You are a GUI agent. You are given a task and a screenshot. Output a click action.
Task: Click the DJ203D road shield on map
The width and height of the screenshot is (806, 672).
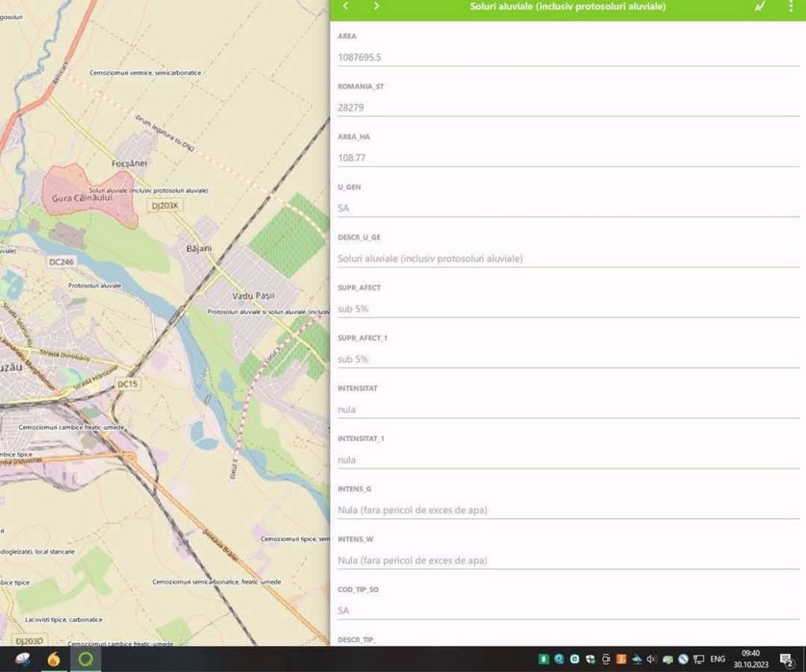click(29, 641)
